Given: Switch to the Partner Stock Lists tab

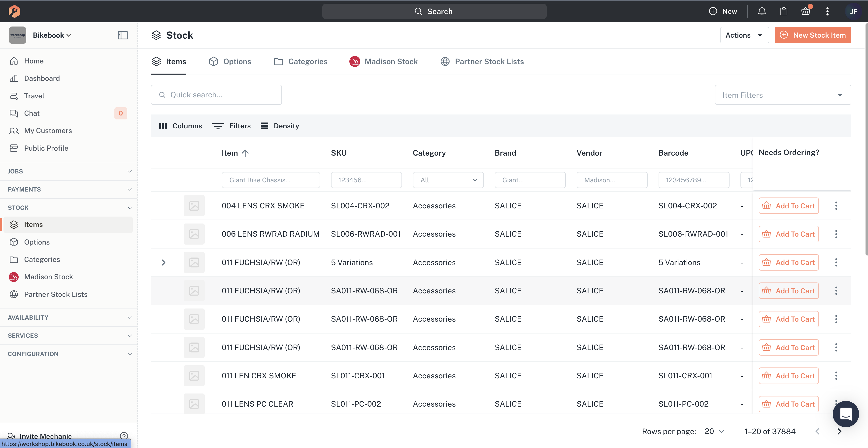Looking at the screenshot, I should coord(482,62).
